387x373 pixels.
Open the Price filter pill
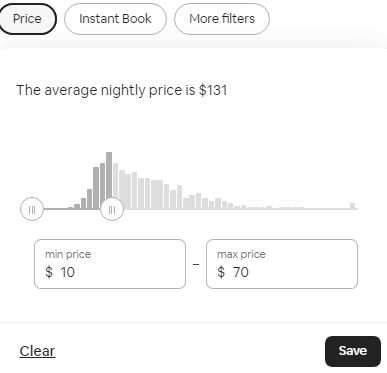[x=27, y=19]
